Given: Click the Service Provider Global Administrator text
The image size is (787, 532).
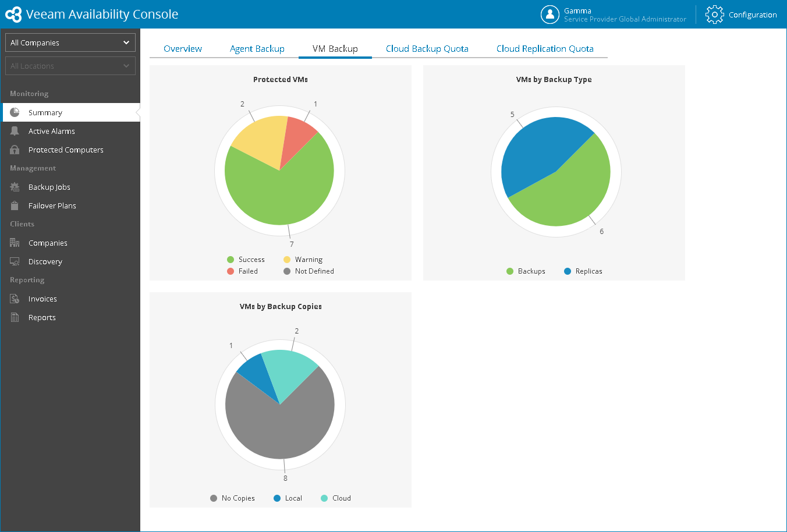Looking at the screenshot, I should tap(625, 19).
